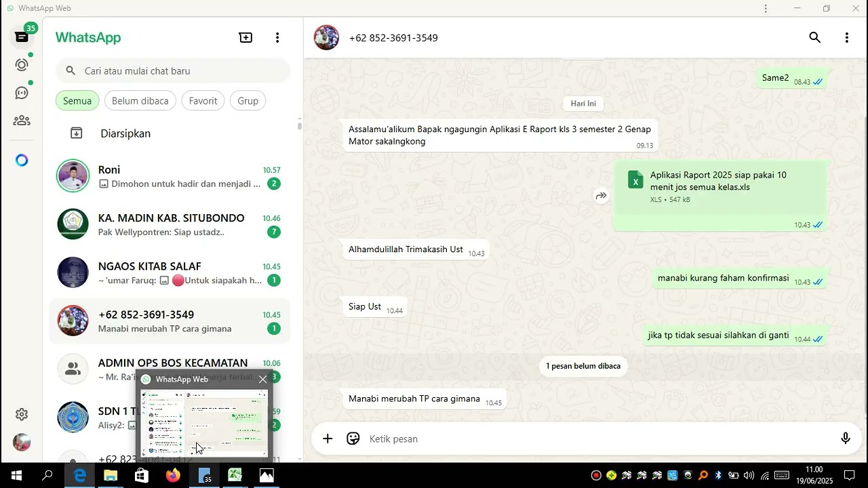Open Excel from the taskbar
868x488 pixels.
tap(235, 475)
